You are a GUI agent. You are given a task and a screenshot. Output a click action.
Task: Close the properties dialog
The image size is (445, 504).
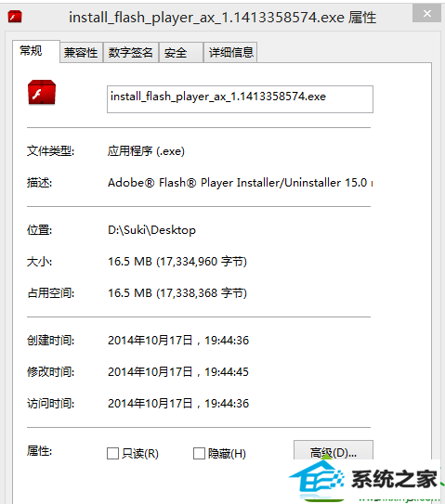pos(426,14)
